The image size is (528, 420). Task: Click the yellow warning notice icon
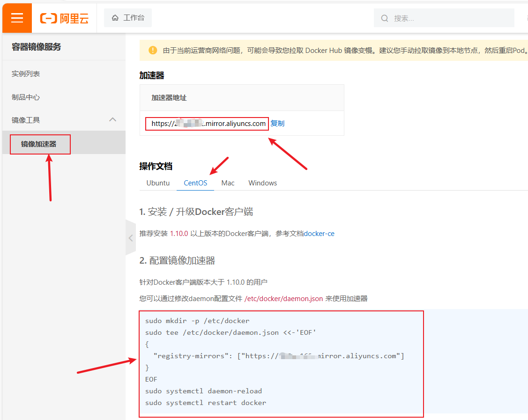point(153,50)
